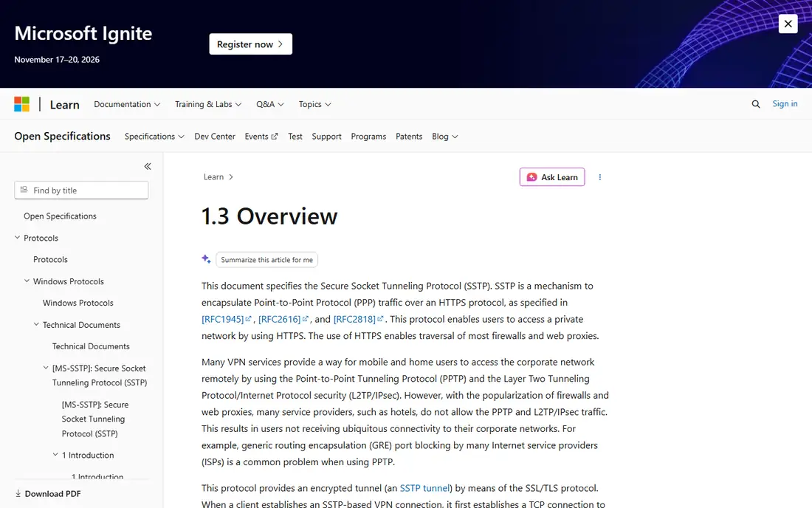
Task: Select Open Specifications in the sidebar tree
Action: pos(60,216)
